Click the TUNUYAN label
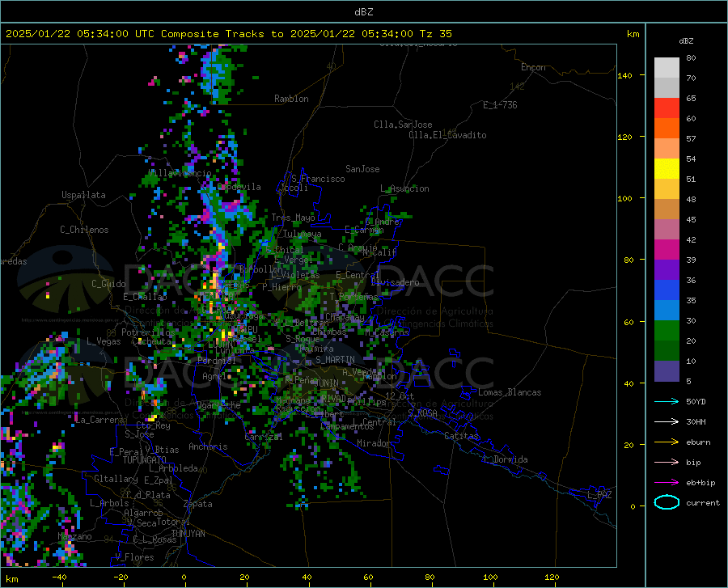 pyautogui.click(x=188, y=533)
